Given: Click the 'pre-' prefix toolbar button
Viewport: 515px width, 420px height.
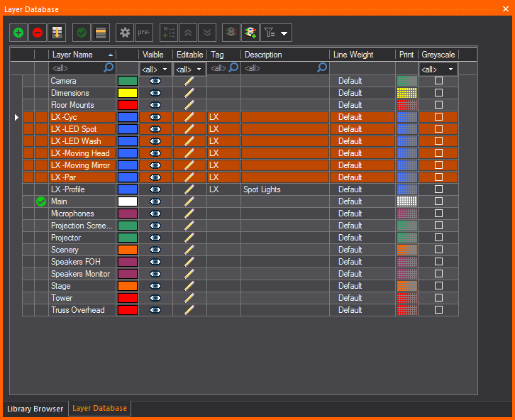Looking at the screenshot, I should (x=144, y=33).
